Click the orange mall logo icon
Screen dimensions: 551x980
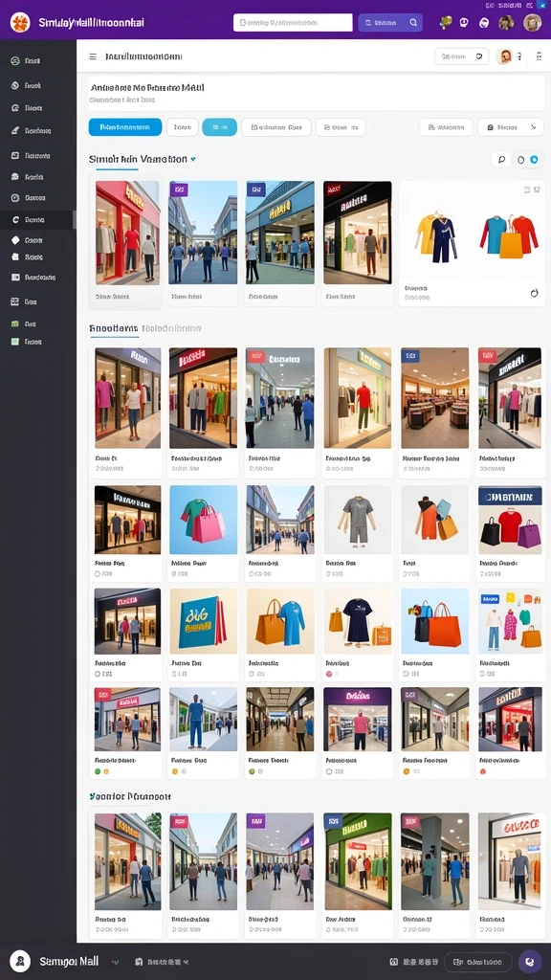point(20,23)
